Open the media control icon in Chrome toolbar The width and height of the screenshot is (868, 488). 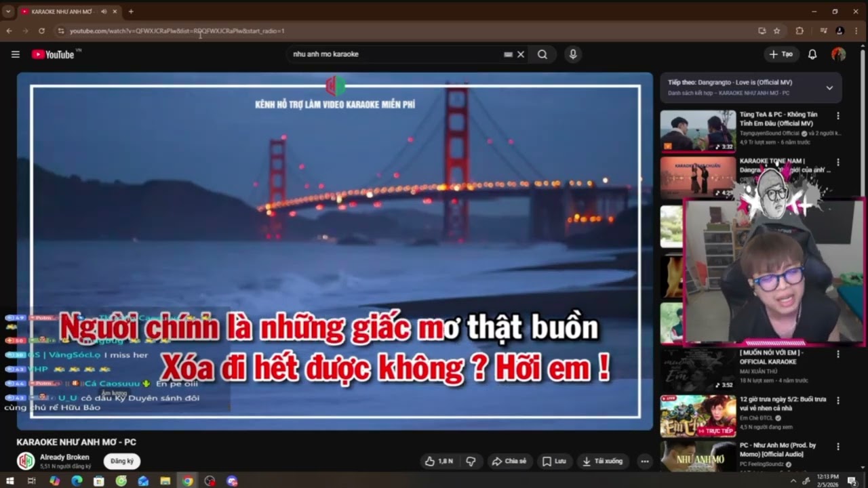823,30
